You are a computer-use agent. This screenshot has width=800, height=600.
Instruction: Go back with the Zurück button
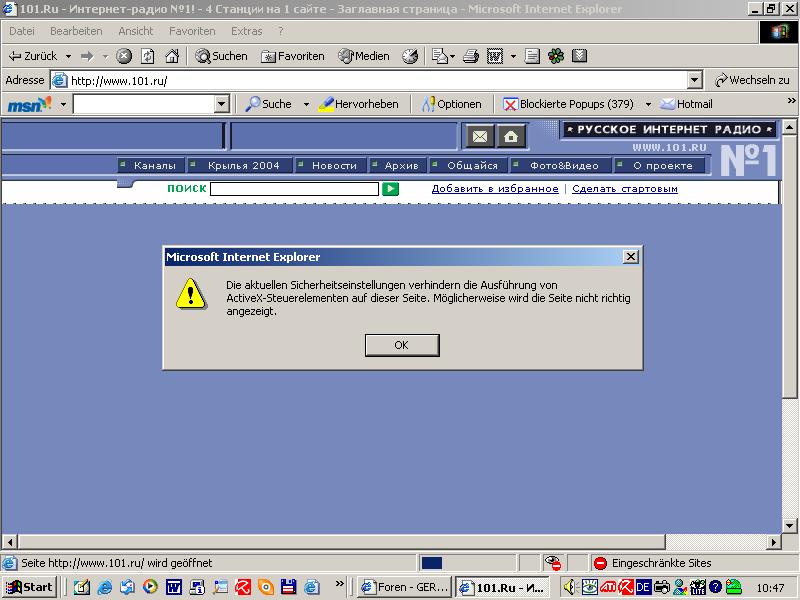pyautogui.click(x=34, y=56)
